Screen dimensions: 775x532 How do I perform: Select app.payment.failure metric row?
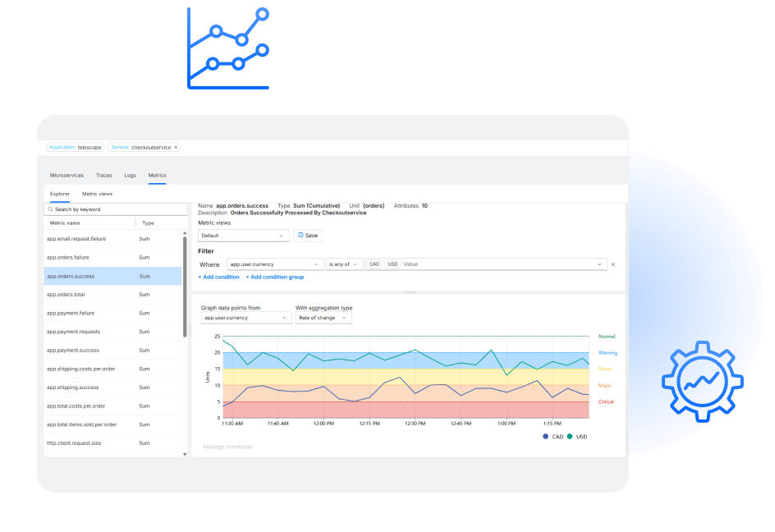[x=112, y=314]
